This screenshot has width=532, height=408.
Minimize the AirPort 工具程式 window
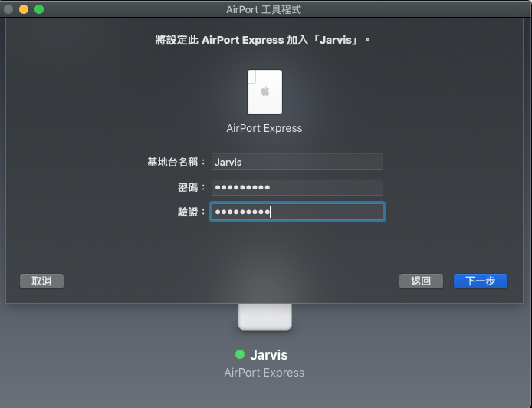coord(24,9)
